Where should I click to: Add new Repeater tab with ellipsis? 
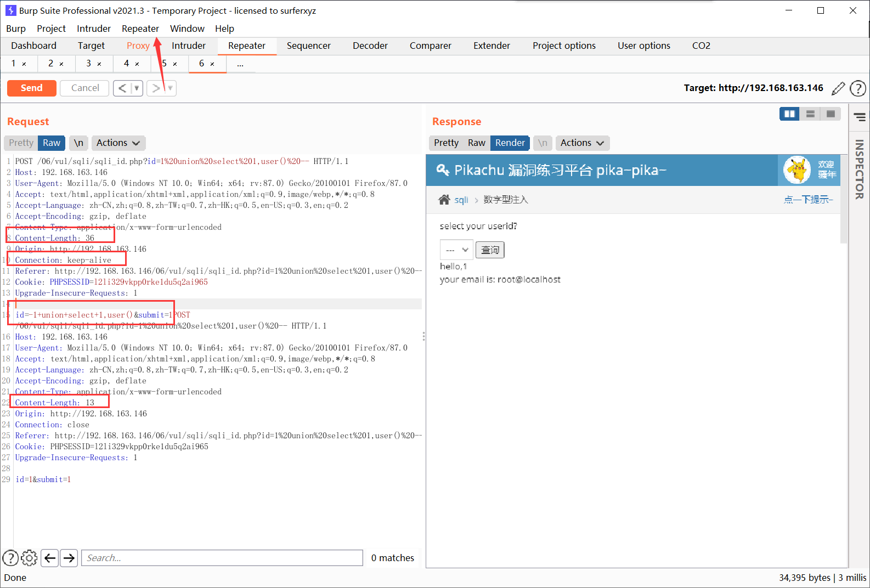point(240,64)
